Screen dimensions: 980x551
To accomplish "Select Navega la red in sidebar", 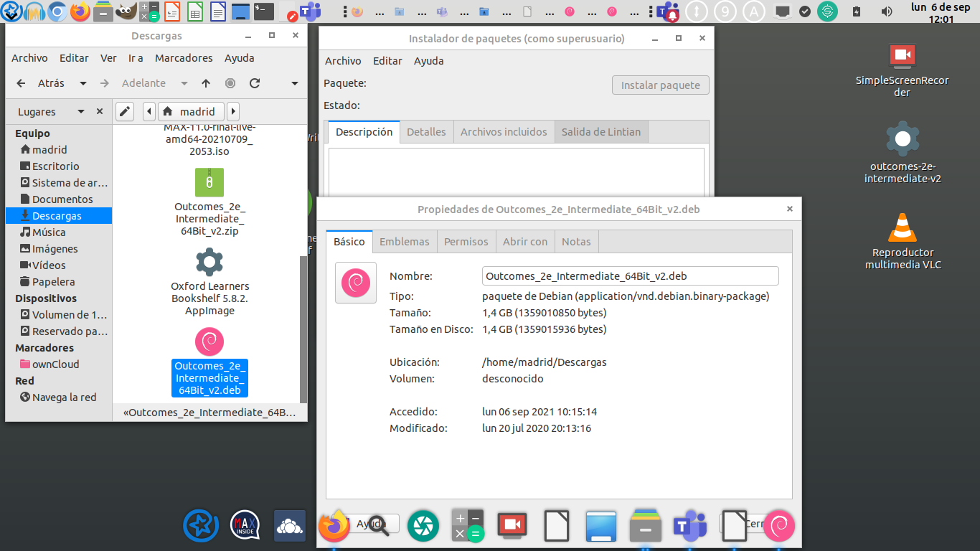I will 58,397.
